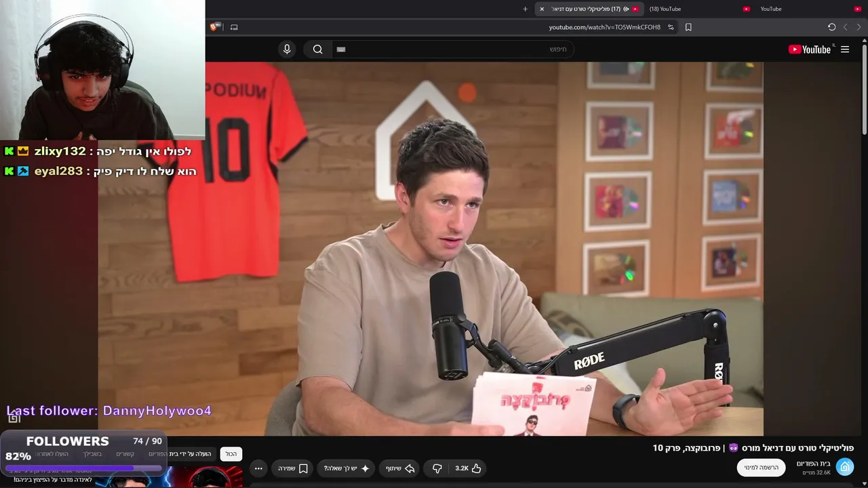Screen dimensions: 868x488
Task: Open the media/cast icon beside Brave shield
Action: (234, 27)
